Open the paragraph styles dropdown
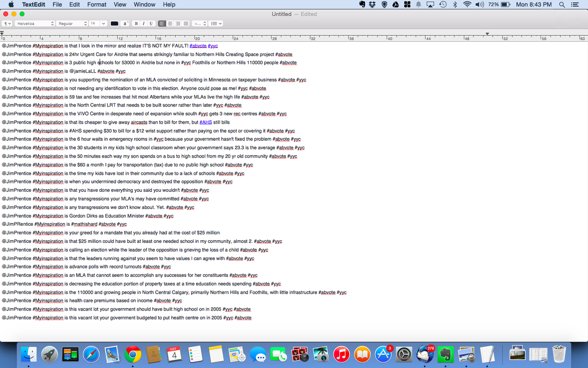 tap(7, 24)
